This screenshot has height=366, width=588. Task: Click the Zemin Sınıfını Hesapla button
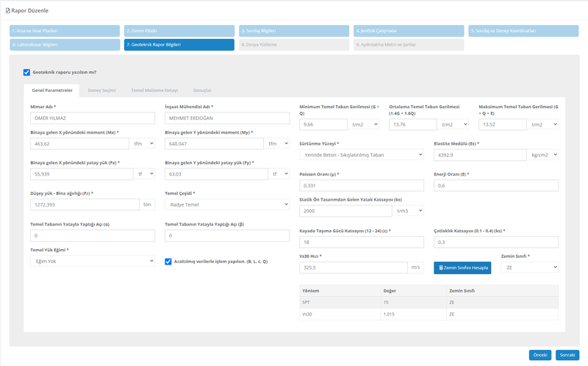click(462, 268)
